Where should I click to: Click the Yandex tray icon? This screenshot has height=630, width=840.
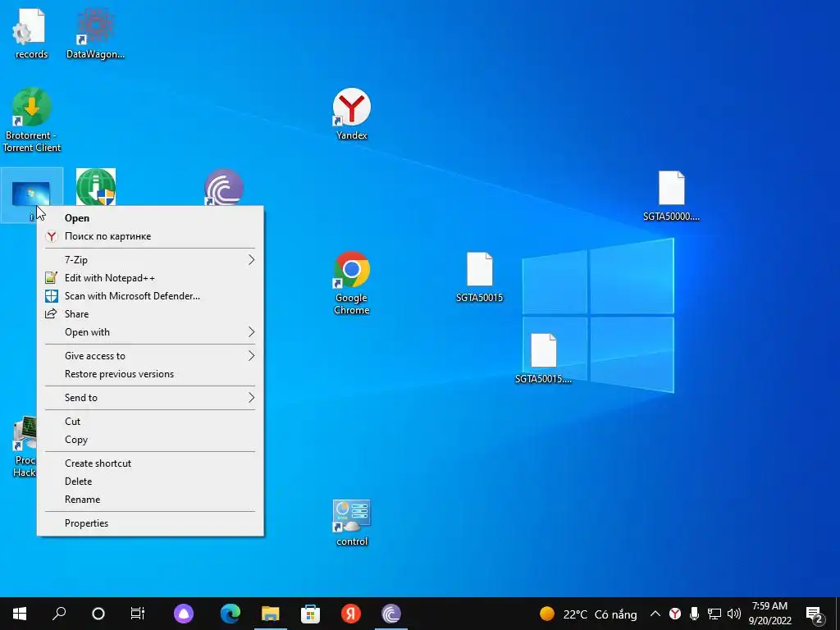point(675,614)
